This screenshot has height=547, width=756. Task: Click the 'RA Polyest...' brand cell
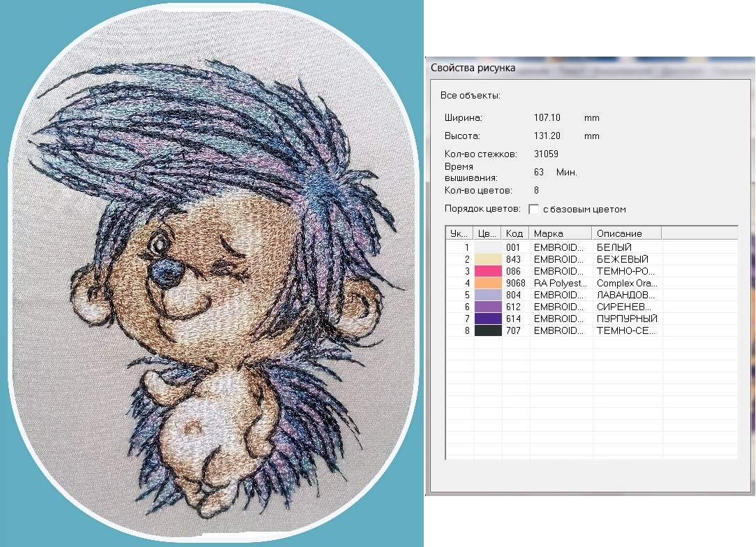pyautogui.click(x=561, y=283)
